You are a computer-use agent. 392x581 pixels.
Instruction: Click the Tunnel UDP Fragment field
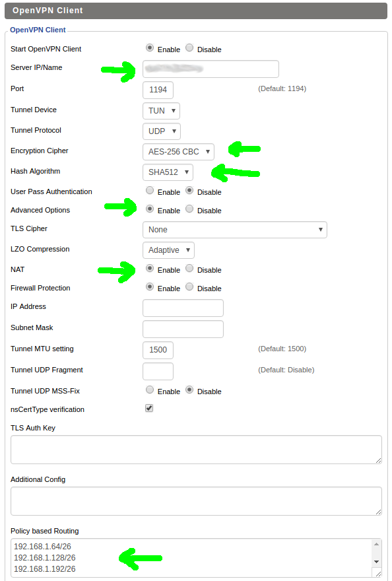tap(158, 371)
